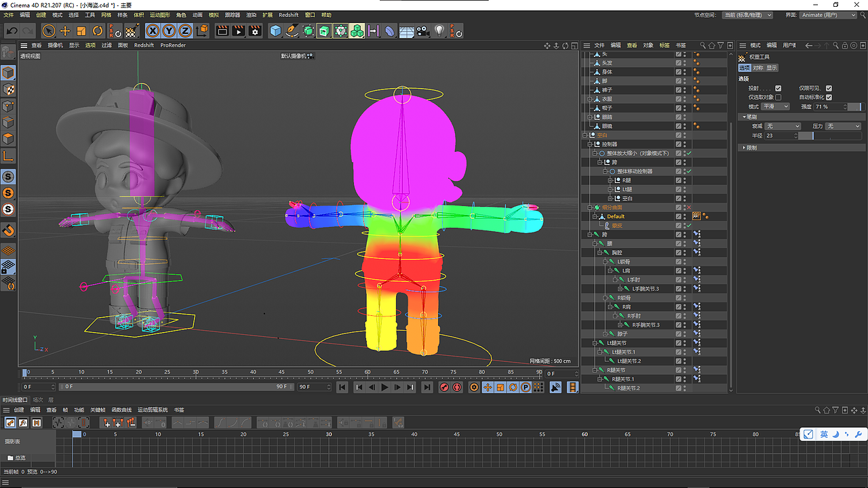This screenshot has width=868, height=488.
Task: Switch to the 对称 tab in weight tool
Action: click(x=758, y=68)
